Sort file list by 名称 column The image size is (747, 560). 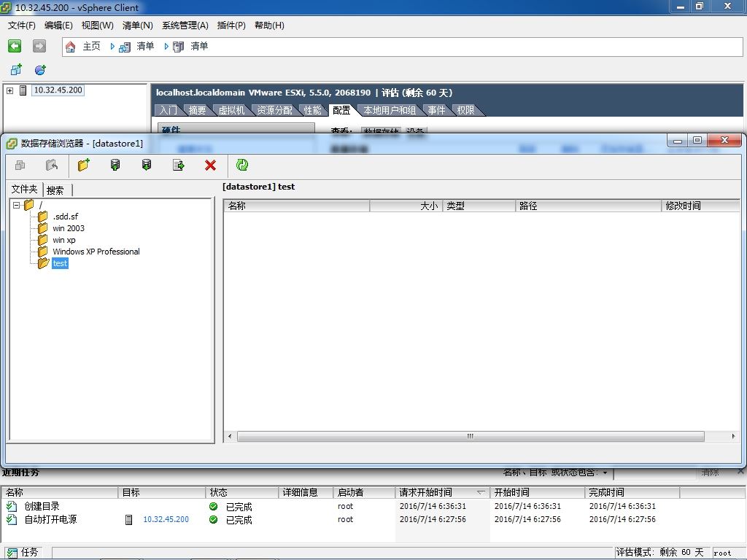[x=296, y=206]
